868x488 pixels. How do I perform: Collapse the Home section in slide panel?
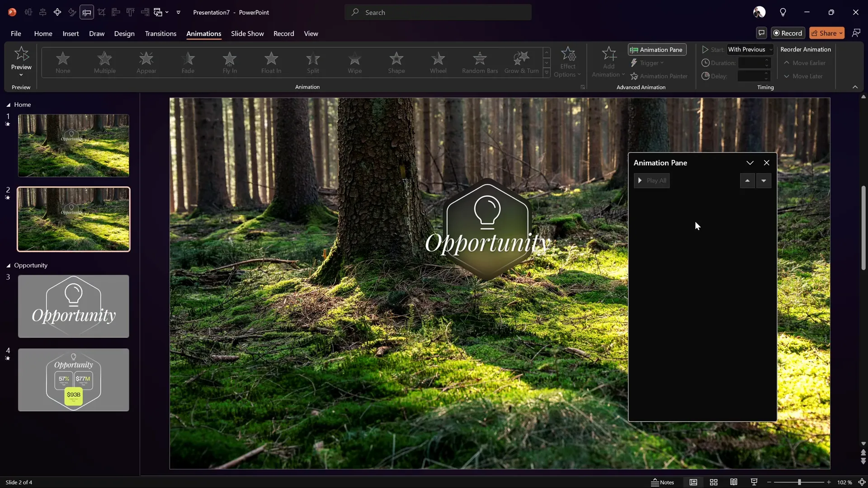click(x=8, y=105)
